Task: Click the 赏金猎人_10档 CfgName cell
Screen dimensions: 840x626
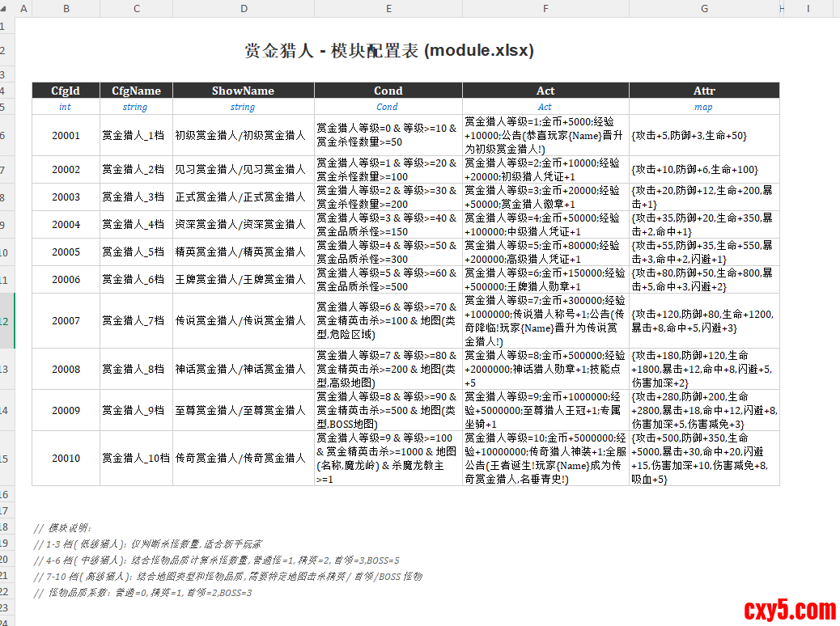Action: click(136, 458)
